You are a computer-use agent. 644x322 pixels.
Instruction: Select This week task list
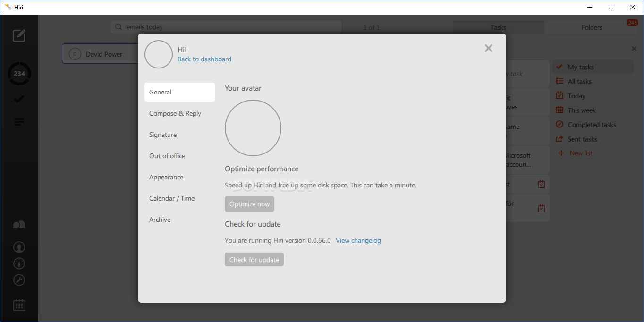tap(582, 110)
